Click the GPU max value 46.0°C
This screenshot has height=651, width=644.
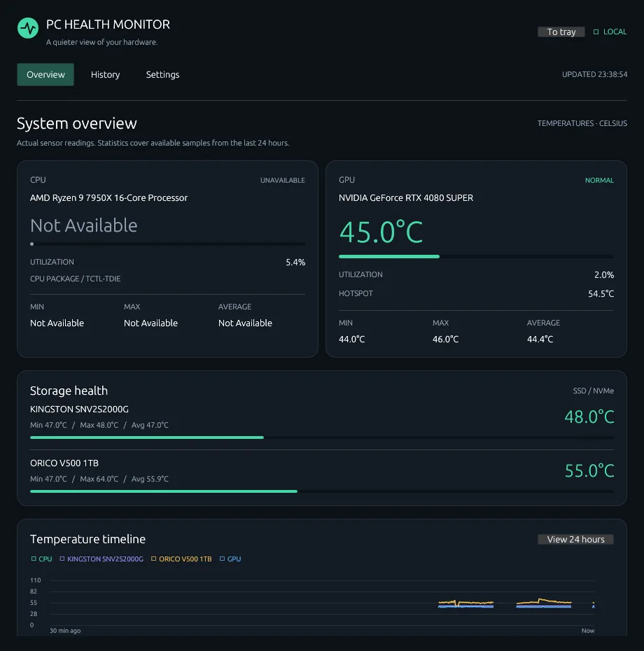(x=445, y=339)
